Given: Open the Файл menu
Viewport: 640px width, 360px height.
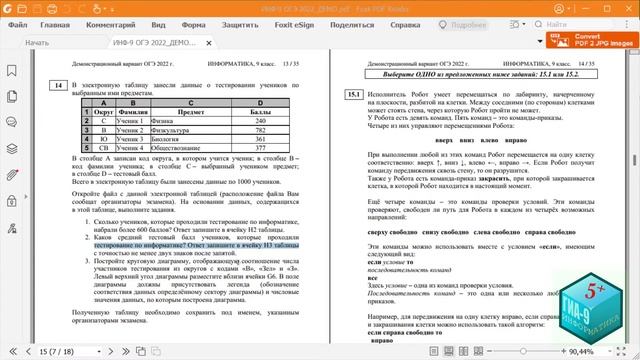Looking at the screenshot, I should pyautogui.click(x=18, y=25).
